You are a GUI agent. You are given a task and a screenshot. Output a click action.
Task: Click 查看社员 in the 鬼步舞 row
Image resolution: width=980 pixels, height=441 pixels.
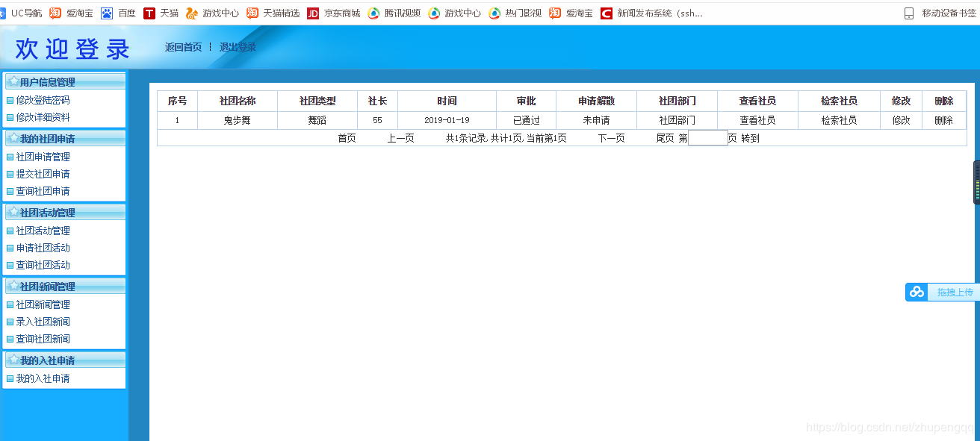click(757, 120)
